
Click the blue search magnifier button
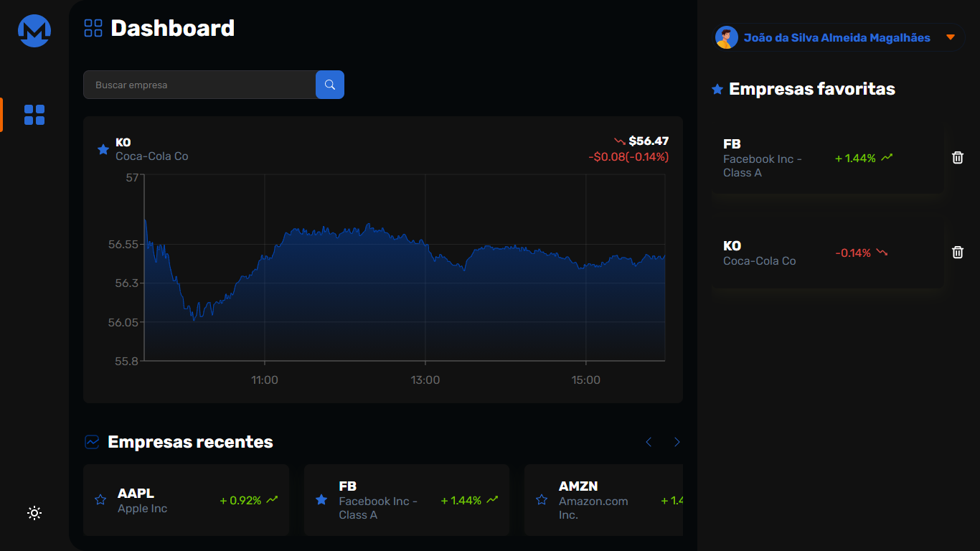330,85
